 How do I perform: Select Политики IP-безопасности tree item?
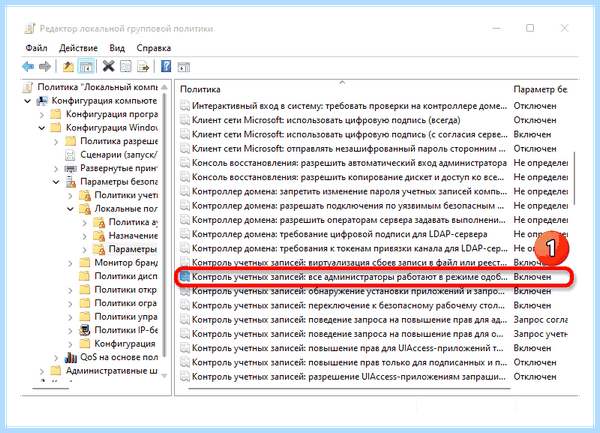coord(118,330)
